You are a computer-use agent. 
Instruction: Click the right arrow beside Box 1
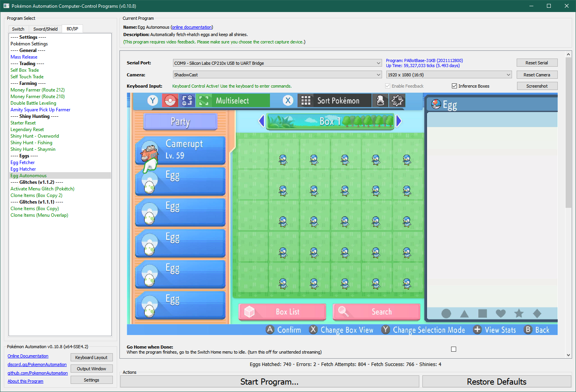click(398, 121)
